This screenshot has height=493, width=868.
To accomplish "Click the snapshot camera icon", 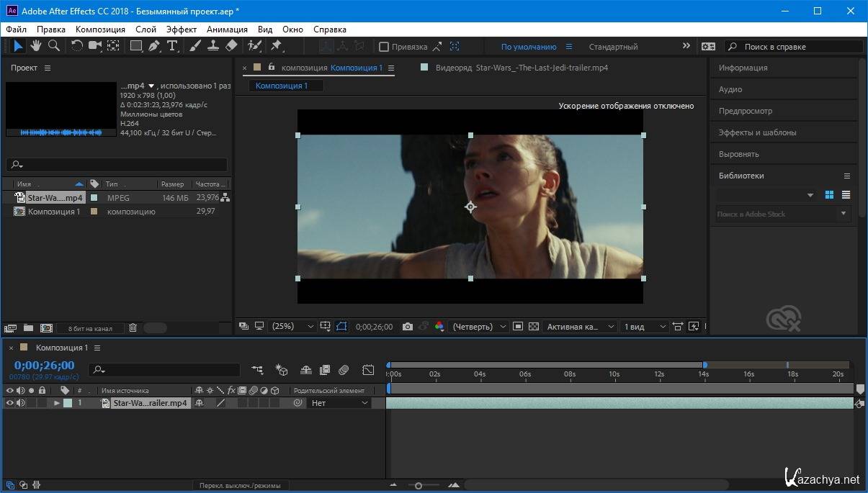I will (x=408, y=327).
